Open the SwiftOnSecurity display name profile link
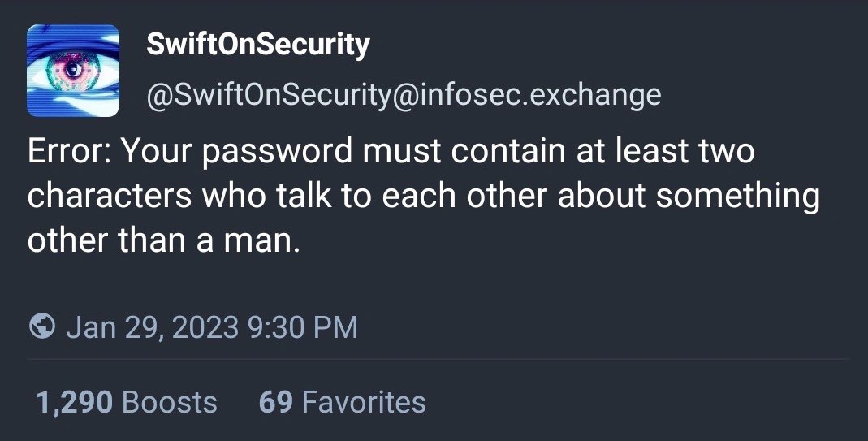Image resolution: width=868 pixels, height=441 pixels. pyautogui.click(x=257, y=45)
